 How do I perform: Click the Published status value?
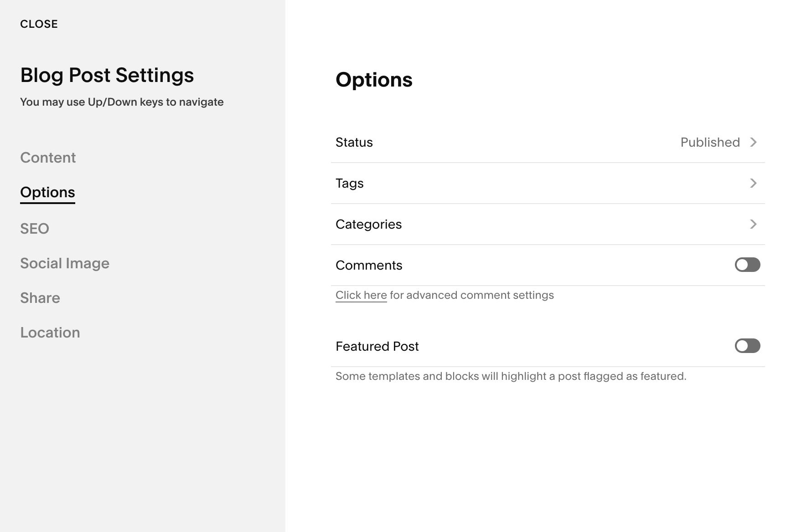(710, 142)
